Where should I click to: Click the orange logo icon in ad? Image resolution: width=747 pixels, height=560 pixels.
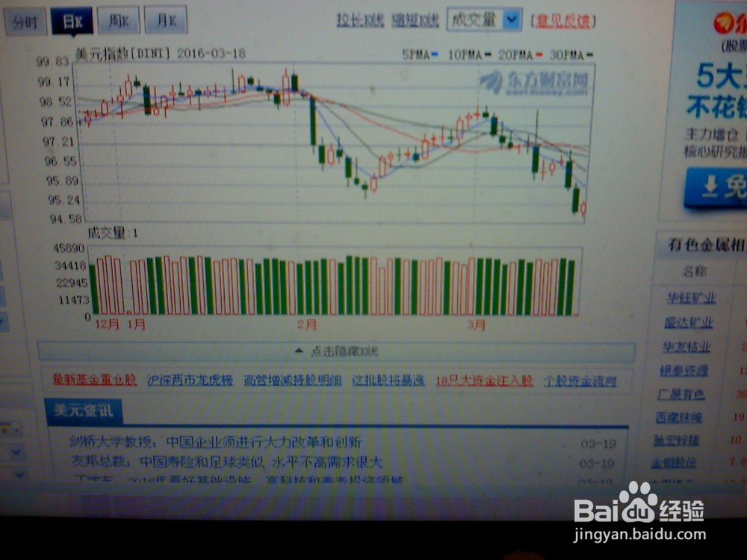click(724, 23)
